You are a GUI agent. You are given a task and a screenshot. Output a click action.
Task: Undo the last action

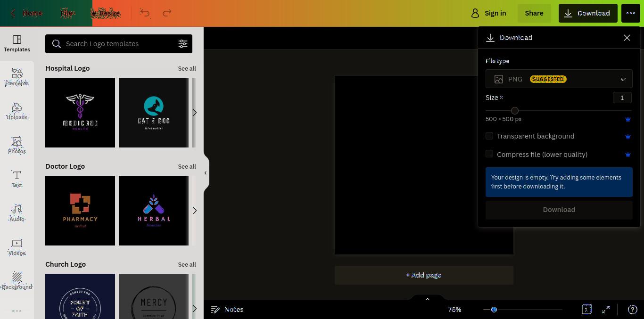145,13
